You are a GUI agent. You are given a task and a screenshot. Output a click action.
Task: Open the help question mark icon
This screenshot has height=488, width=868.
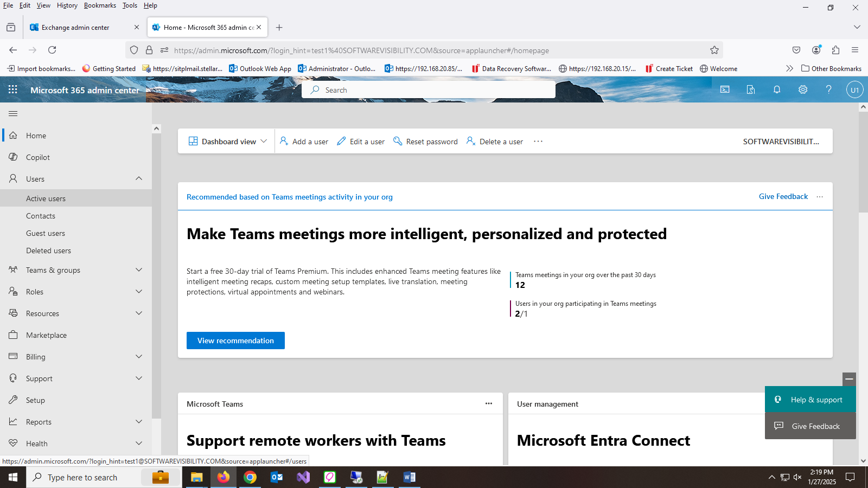coord(828,89)
